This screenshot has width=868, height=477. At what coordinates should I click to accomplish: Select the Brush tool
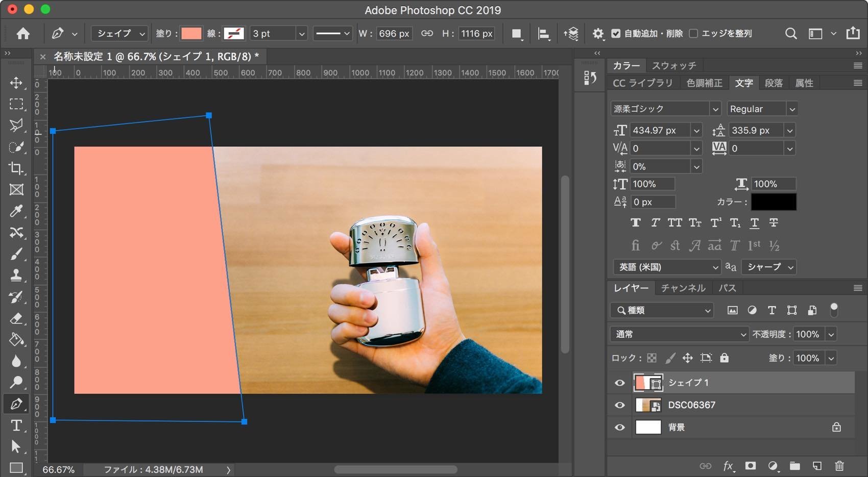16,254
